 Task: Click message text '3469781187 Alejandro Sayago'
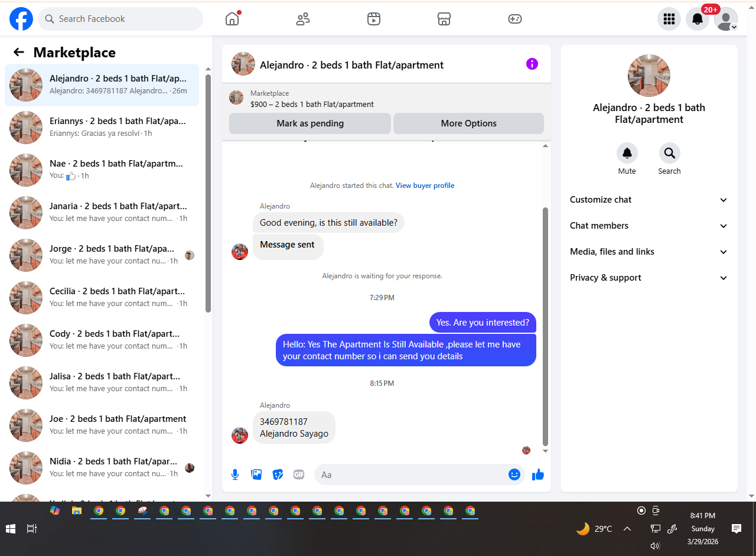coord(294,428)
